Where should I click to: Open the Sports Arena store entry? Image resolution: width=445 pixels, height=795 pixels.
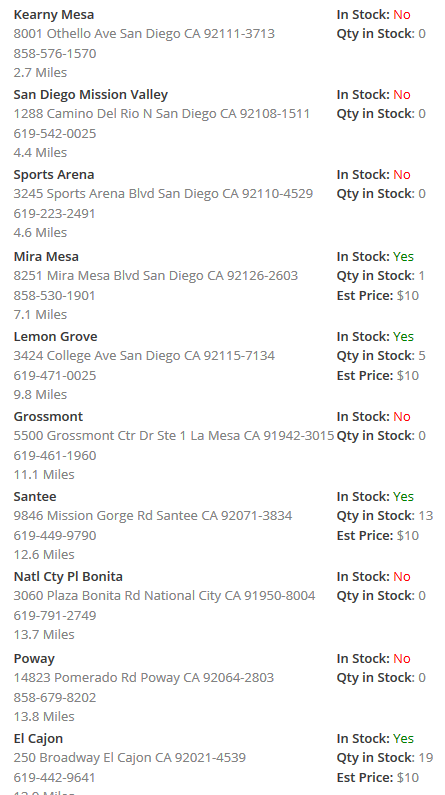54,174
